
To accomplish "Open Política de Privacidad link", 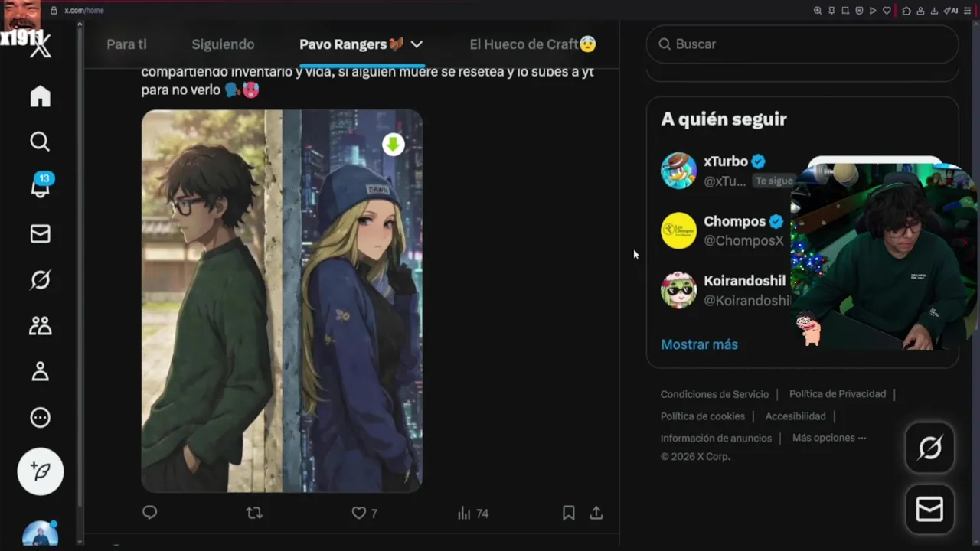I will (838, 394).
